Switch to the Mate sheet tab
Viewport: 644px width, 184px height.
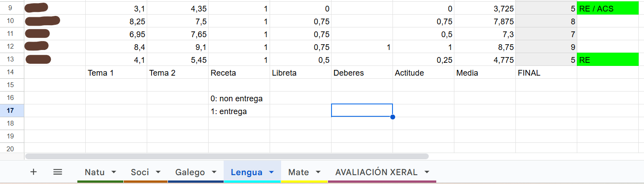pos(298,172)
